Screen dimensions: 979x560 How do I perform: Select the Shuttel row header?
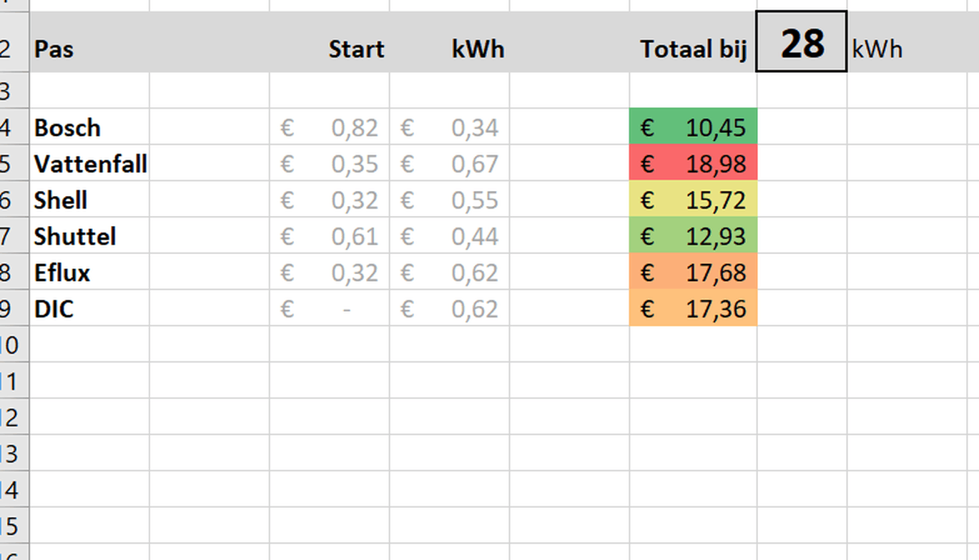(x=14, y=236)
